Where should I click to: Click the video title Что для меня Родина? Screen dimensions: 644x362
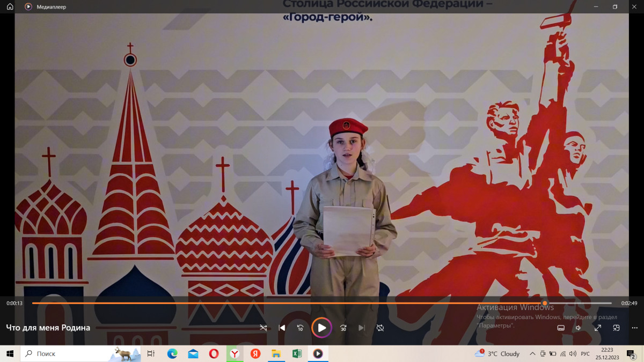point(48,328)
